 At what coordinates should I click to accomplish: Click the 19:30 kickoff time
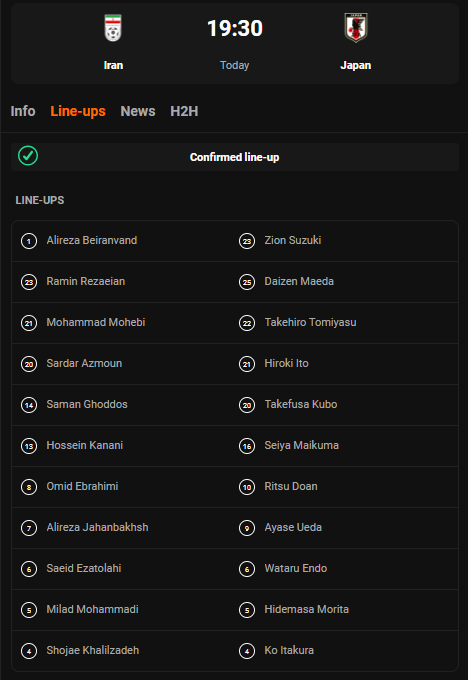tap(235, 28)
